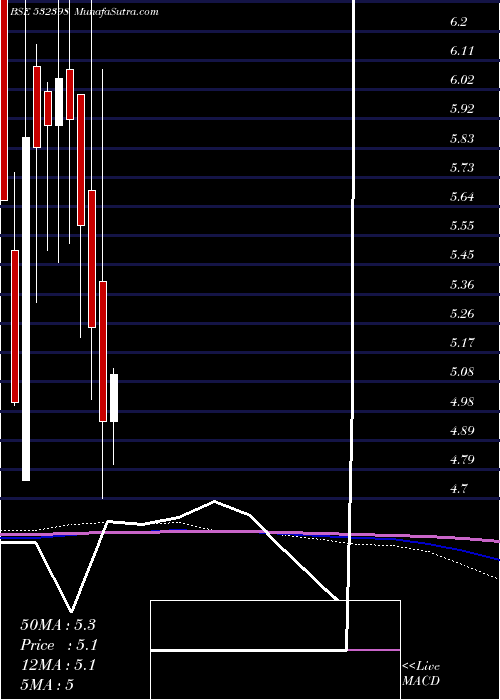The width and height of the screenshot is (500, 700).
Task: Select the 4.79 price axis label
Action: (462, 459)
